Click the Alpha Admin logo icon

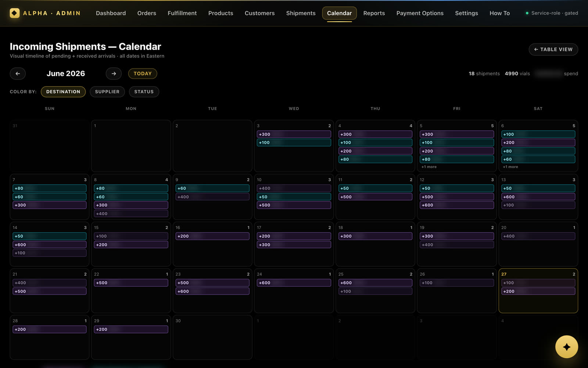(14, 13)
